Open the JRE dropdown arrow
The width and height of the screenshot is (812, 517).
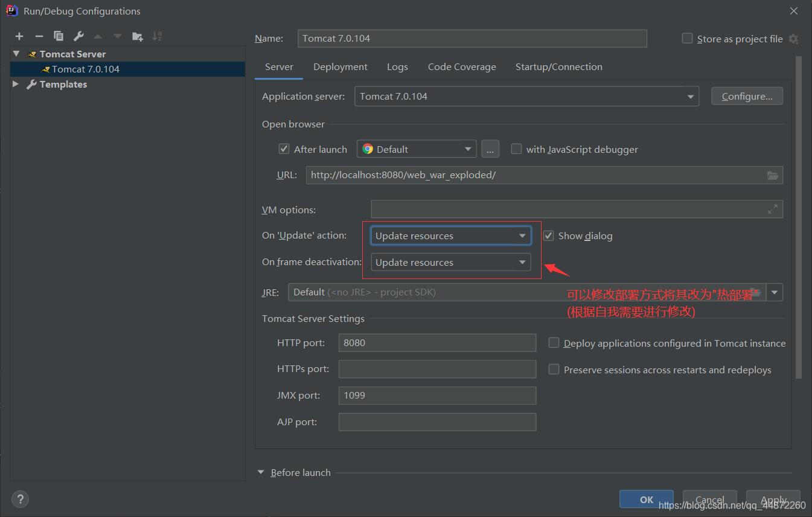coord(774,292)
